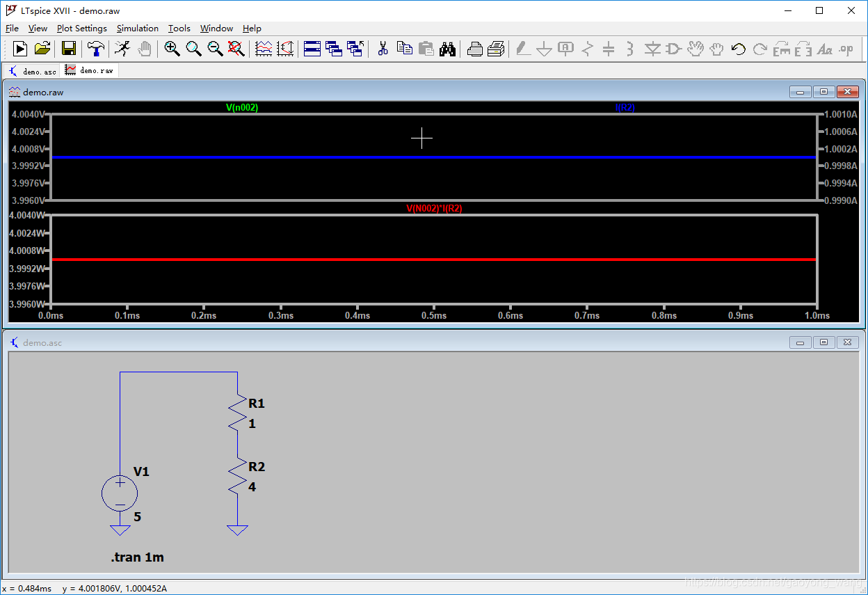The width and height of the screenshot is (868, 595).
Task: Click the .tran 1m directive text
Action: point(138,557)
